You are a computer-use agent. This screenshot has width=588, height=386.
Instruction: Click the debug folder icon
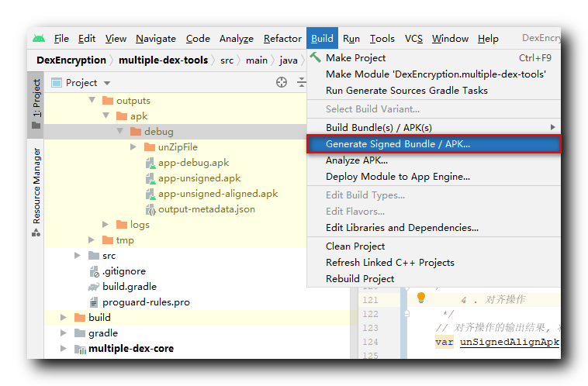(x=136, y=131)
